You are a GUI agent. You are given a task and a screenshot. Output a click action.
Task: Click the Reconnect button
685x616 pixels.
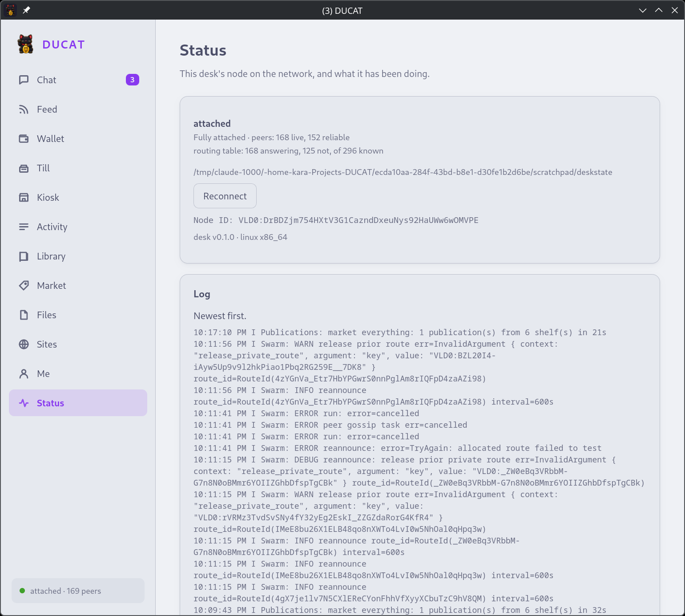click(x=225, y=196)
